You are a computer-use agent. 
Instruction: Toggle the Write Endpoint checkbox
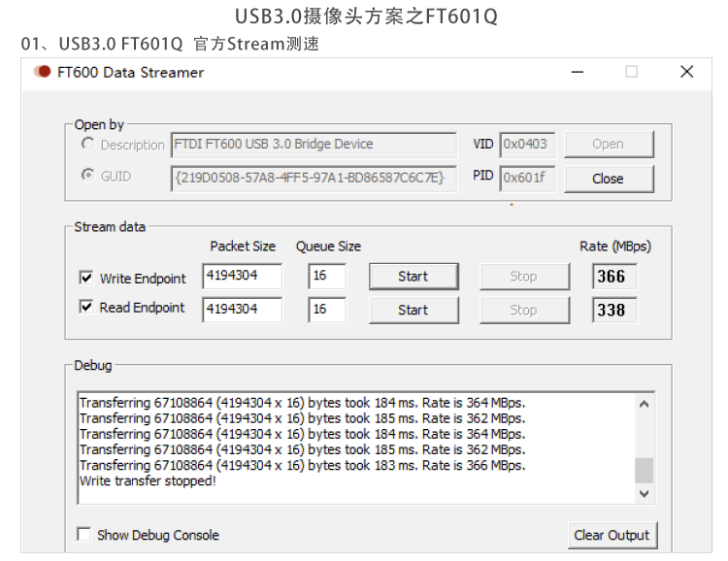[85, 278]
